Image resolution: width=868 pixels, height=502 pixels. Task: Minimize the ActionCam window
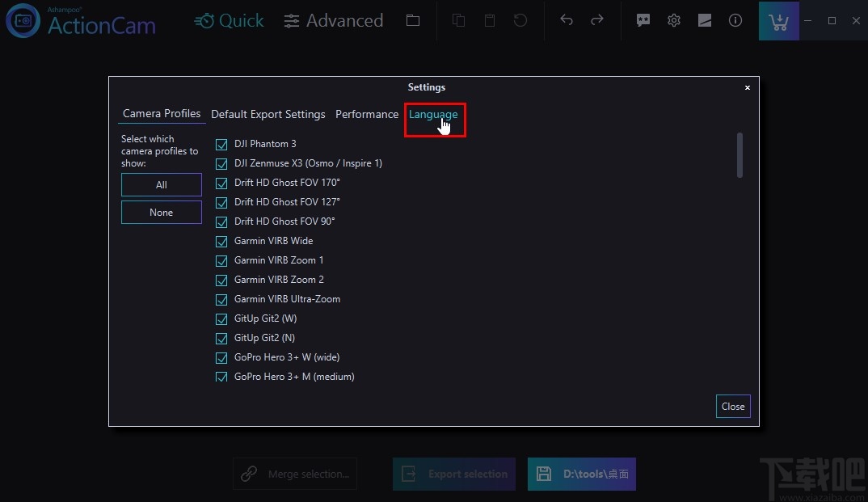(808, 20)
